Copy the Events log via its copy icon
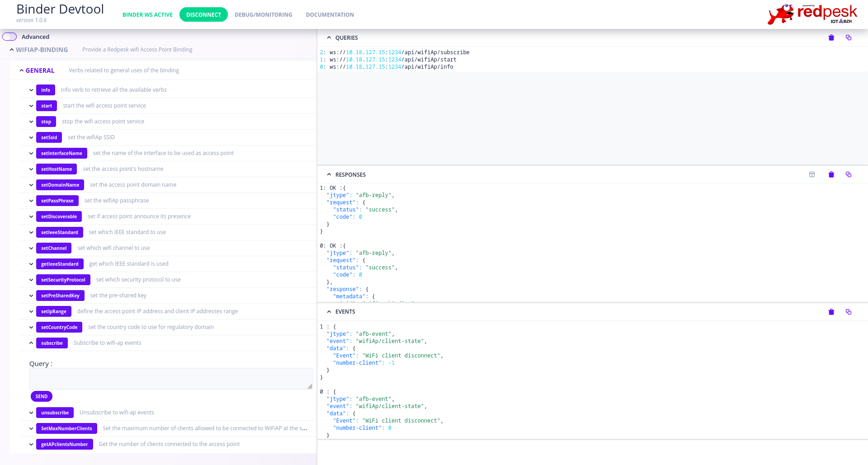The image size is (868, 465). pos(849,312)
